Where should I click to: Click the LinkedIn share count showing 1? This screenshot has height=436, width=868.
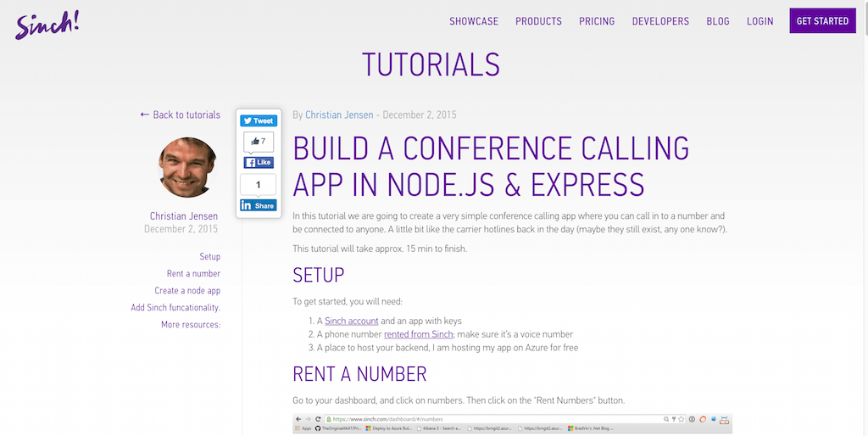[259, 184]
